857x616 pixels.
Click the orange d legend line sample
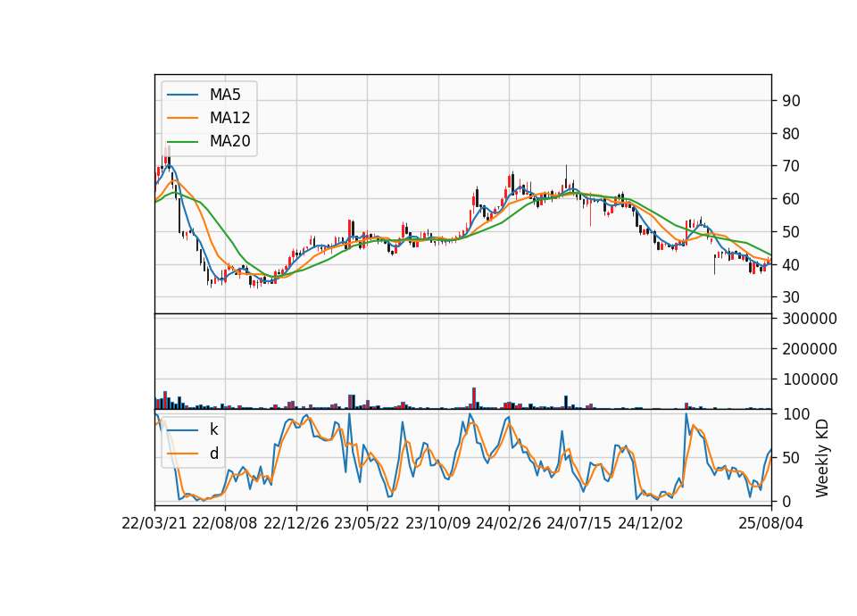click(x=182, y=454)
